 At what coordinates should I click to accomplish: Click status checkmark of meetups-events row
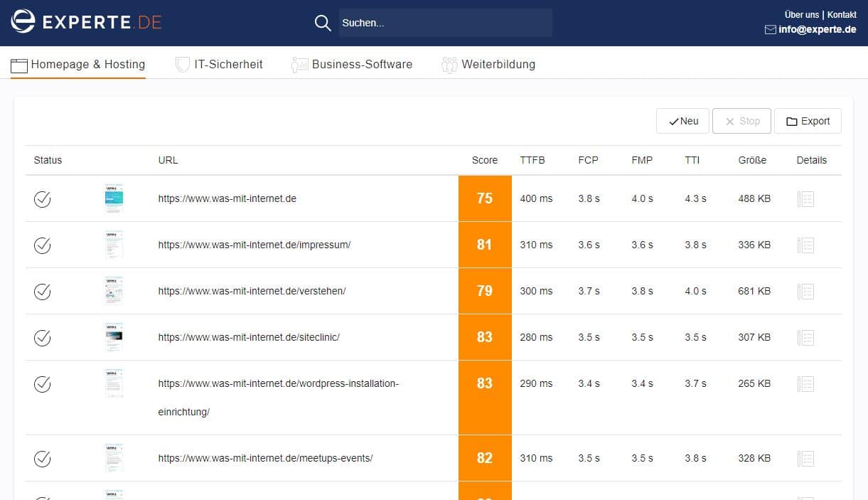[x=43, y=458]
